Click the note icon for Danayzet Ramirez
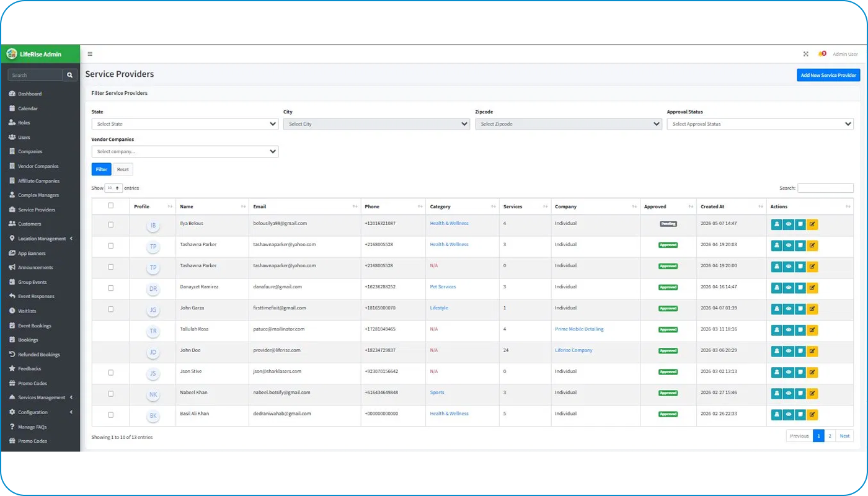 (800, 288)
